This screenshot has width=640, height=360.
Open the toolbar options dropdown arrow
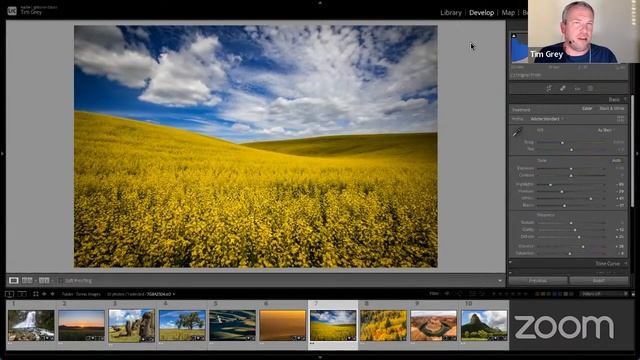[x=500, y=281]
